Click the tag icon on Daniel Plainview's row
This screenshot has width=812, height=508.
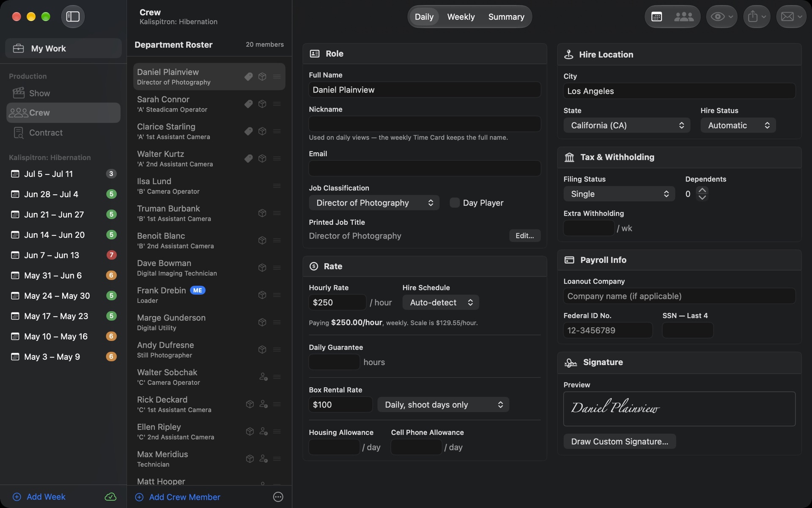(249, 77)
